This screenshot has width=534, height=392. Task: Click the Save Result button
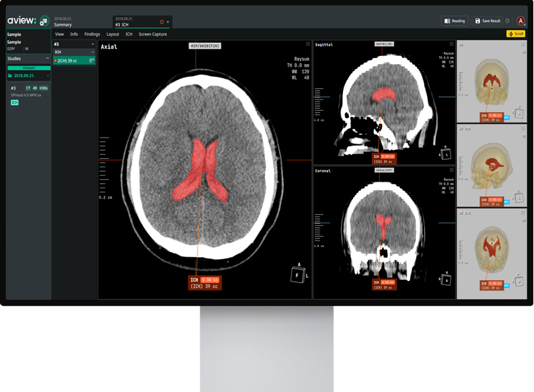[x=488, y=21]
